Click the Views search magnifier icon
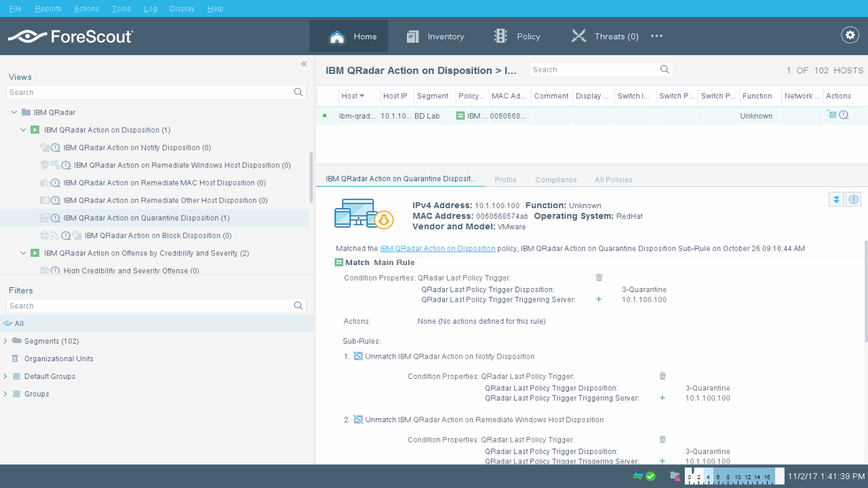 298,92
